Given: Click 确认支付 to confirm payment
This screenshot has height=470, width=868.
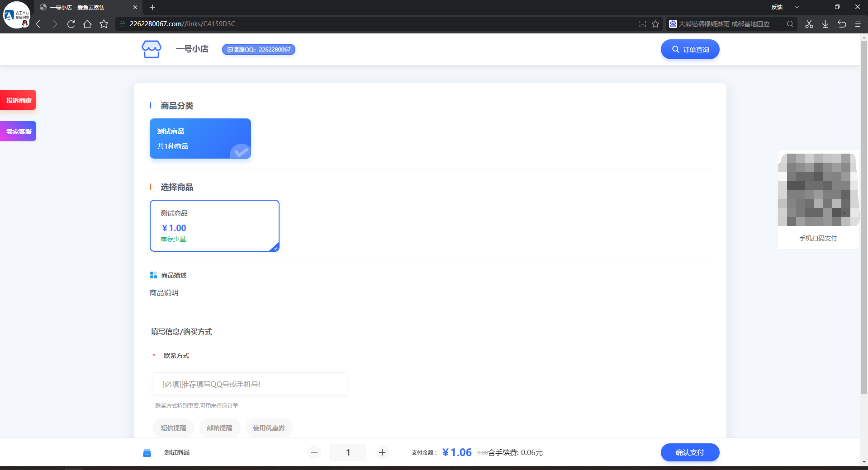Looking at the screenshot, I should (690, 452).
